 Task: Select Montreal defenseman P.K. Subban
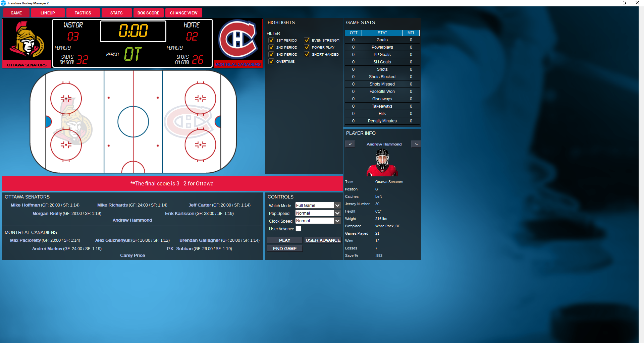coord(180,249)
